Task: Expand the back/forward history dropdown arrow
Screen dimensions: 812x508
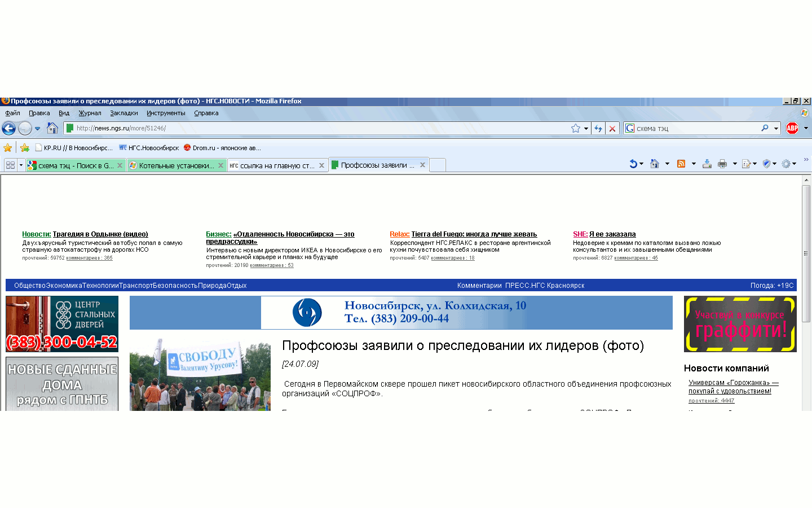Action: tap(38, 129)
